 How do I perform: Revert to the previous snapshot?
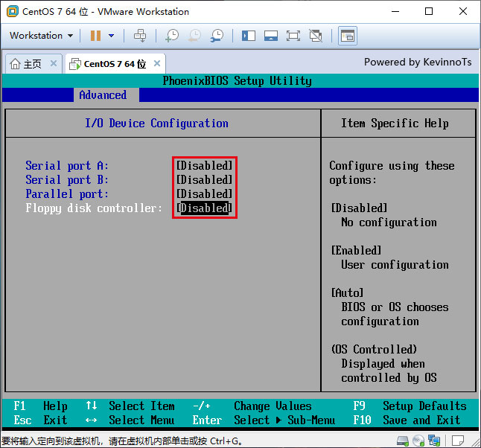click(194, 36)
